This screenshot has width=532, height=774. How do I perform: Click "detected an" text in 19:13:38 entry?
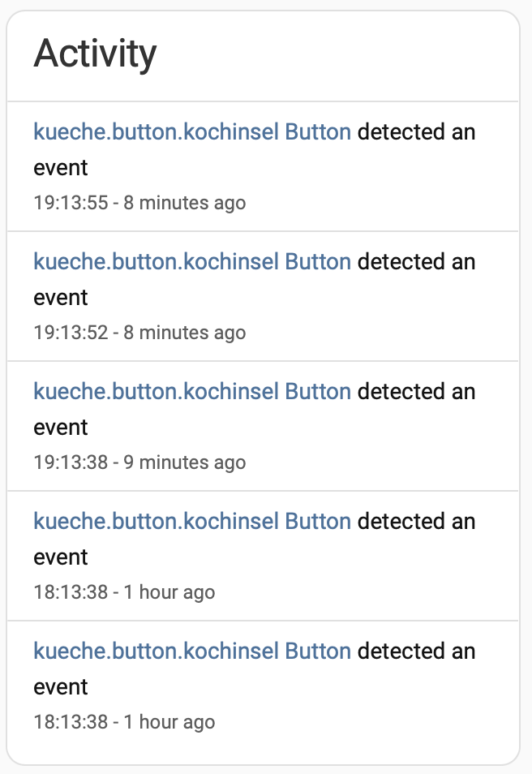(416, 391)
